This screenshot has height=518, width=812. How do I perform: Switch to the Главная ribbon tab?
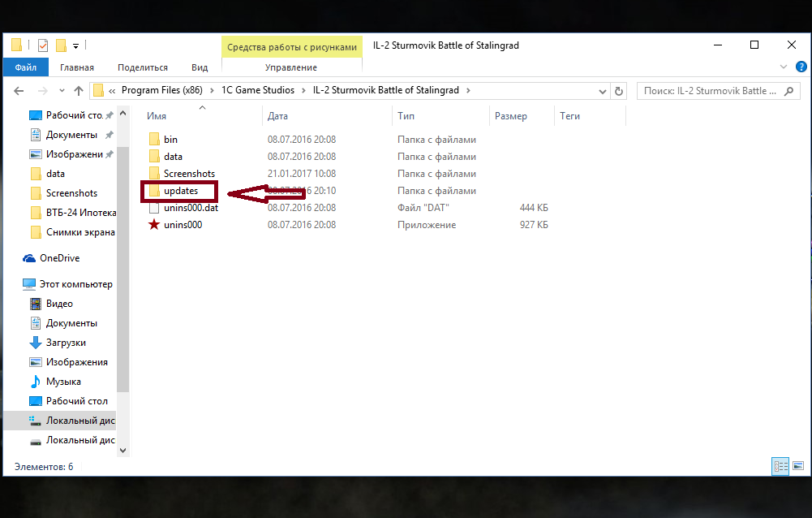coord(76,67)
